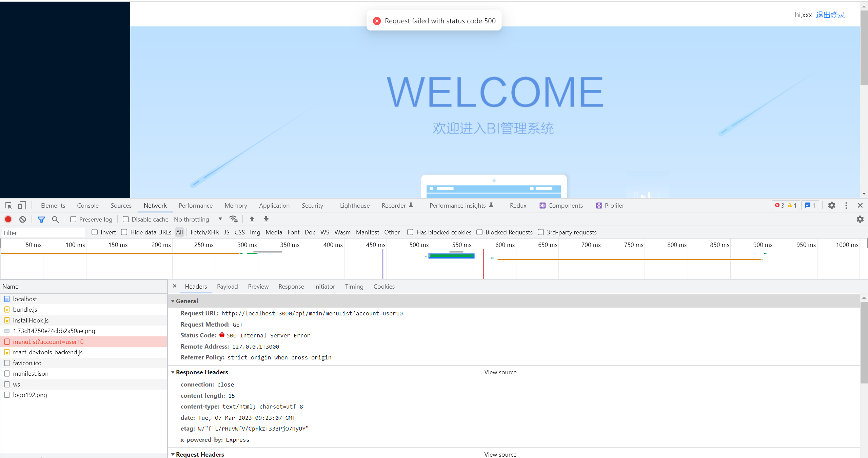The height and width of the screenshot is (458, 868).
Task: Filter requests by Fetch/XHR
Action: point(205,232)
